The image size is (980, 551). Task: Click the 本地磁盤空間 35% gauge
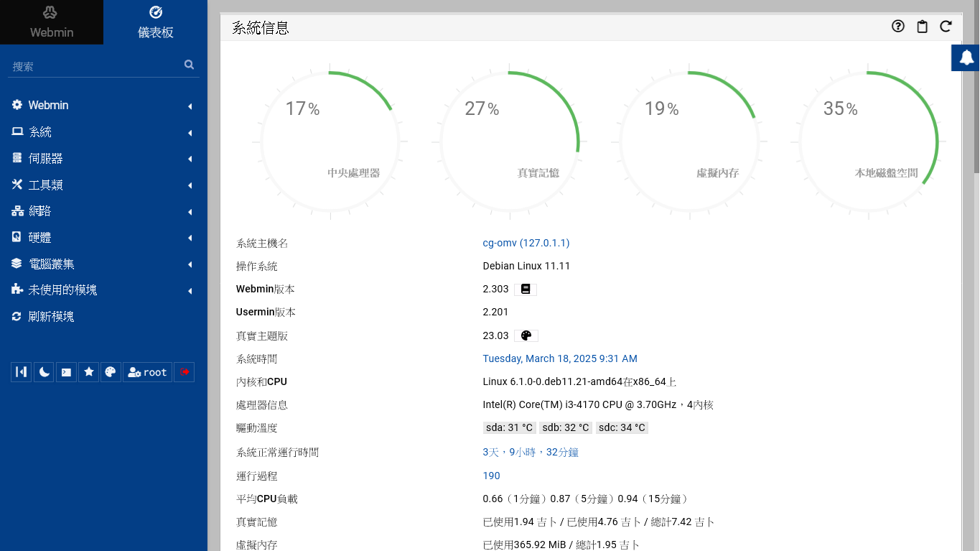[x=868, y=141]
